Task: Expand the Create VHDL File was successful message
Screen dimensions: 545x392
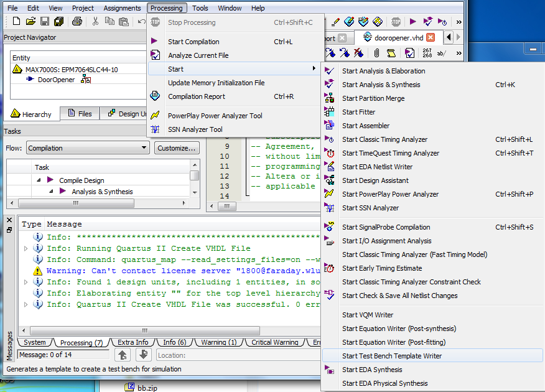Action: click(x=26, y=304)
